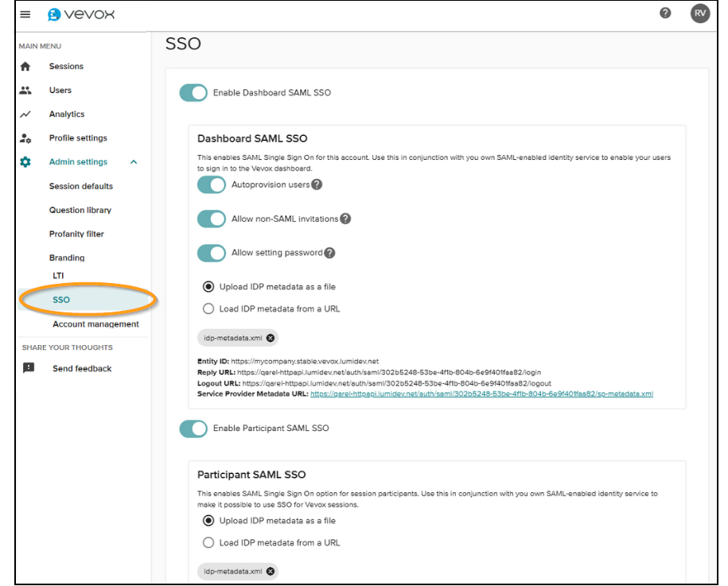This screenshot has height=586, width=728.
Task: Show help for Allow non-SAML invitations
Action: 345,219
